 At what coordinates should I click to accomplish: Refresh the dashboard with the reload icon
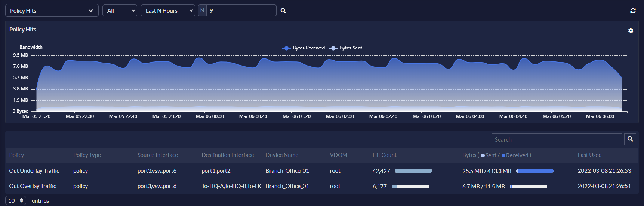(x=633, y=11)
